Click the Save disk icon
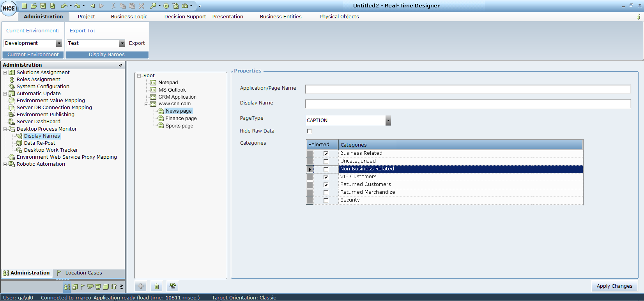This screenshot has width=644, height=301. point(43,6)
